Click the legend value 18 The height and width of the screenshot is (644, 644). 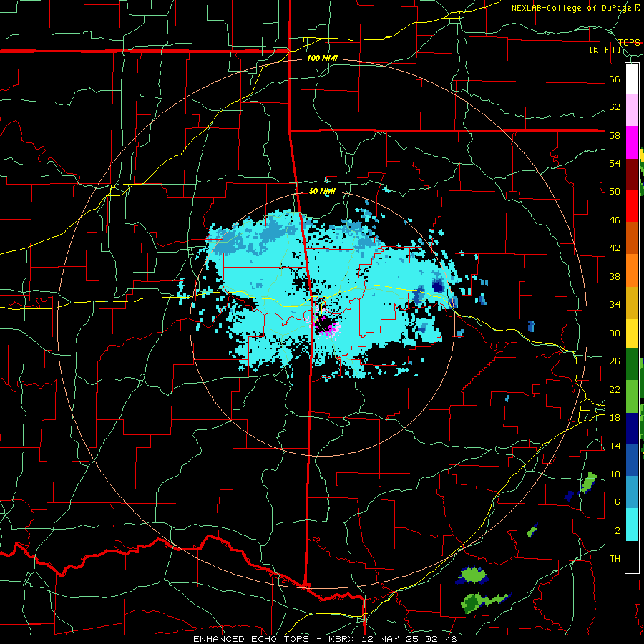[x=615, y=418]
